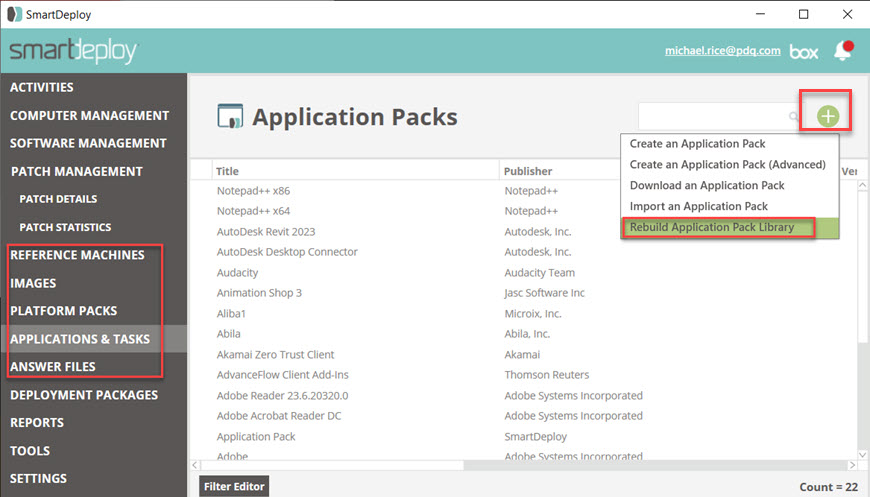Select Akamai Zero Trust Client row
Screen dimensions: 870x497
click(x=275, y=354)
